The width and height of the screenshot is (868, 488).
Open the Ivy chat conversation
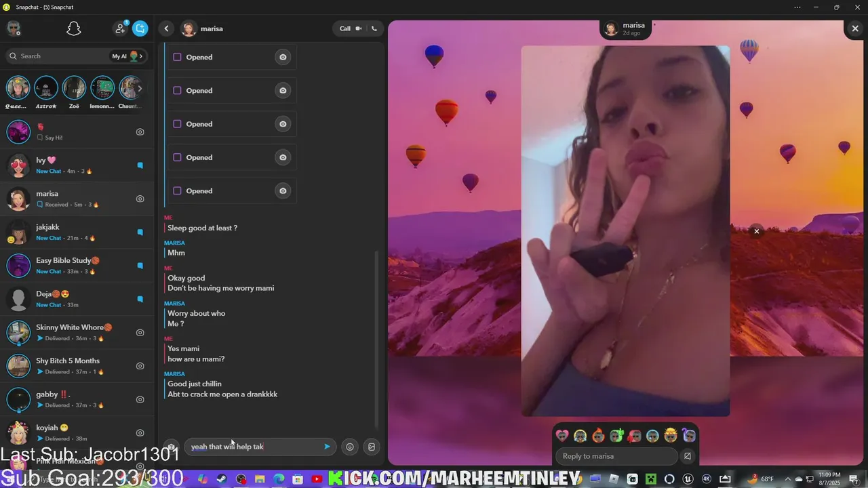point(77,165)
